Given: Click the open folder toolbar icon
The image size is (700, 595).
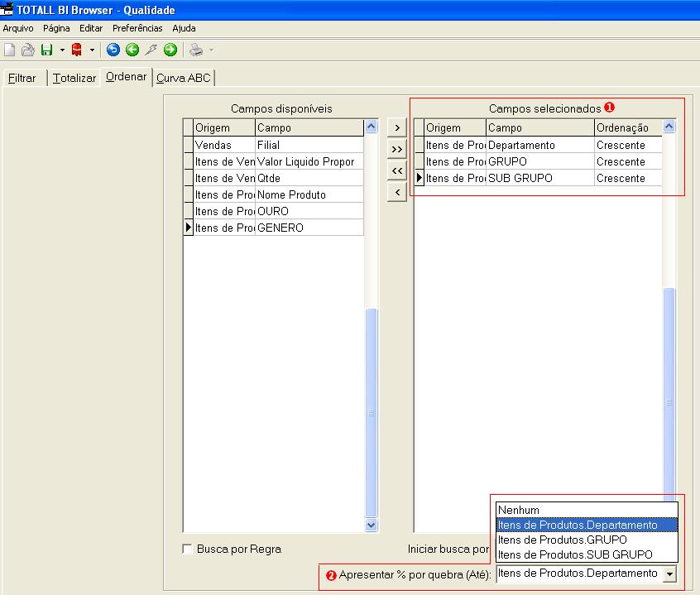Looking at the screenshot, I should coord(27,50).
